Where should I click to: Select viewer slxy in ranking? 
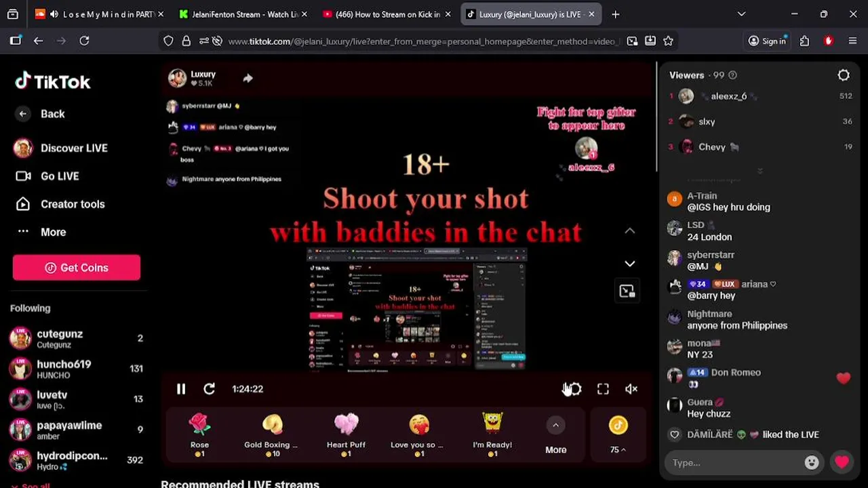760,122
